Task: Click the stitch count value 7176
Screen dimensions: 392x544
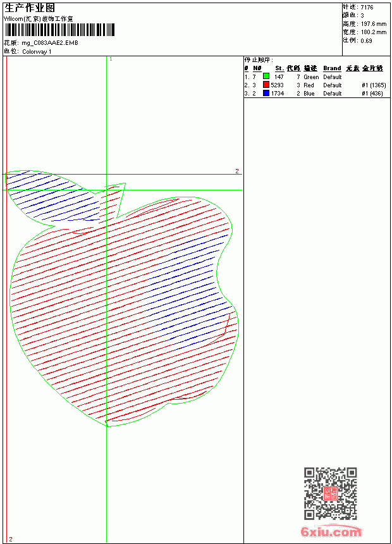Action: click(367, 8)
